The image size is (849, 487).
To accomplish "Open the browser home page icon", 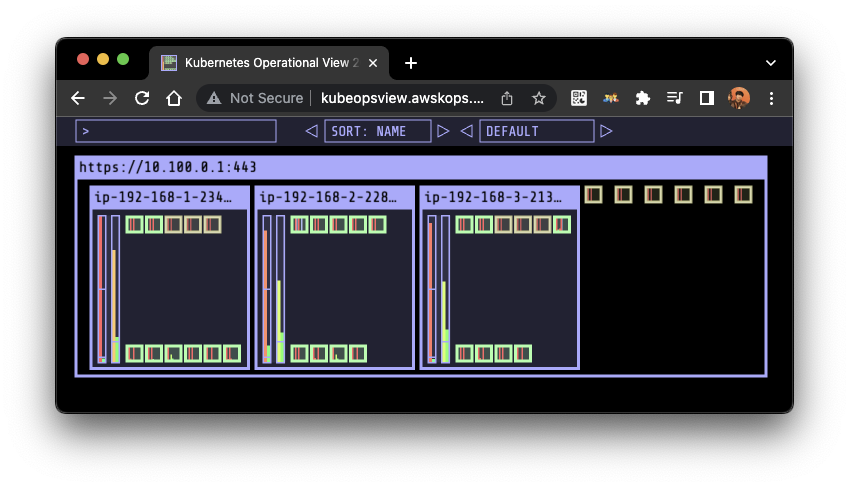I will 174,98.
